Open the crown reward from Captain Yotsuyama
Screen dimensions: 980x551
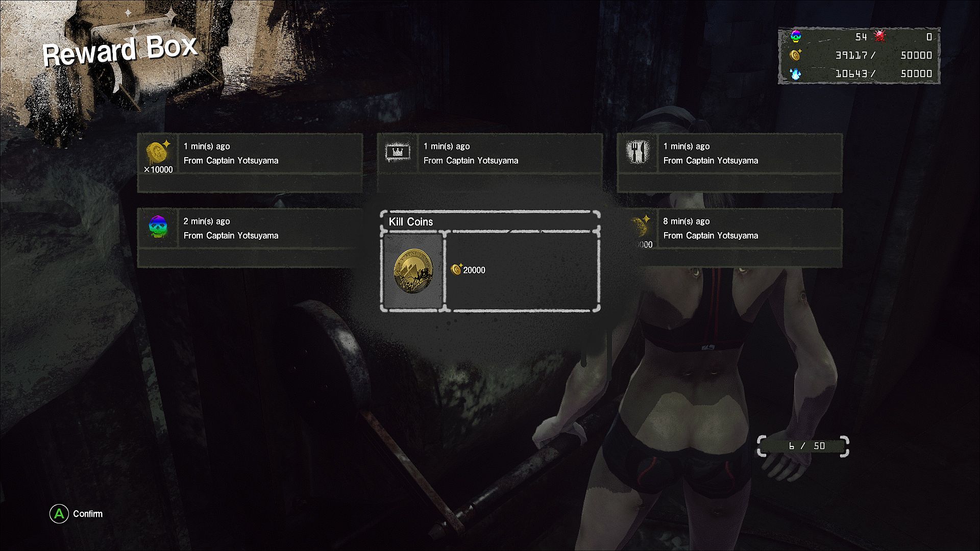pyautogui.click(x=490, y=163)
